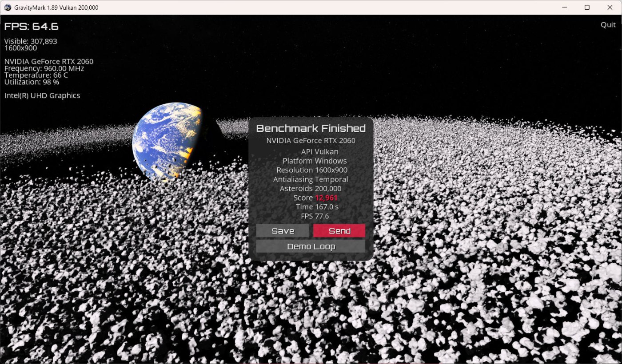
Task: Click the 1600x900 resolution text in overlay
Action: (20, 48)
